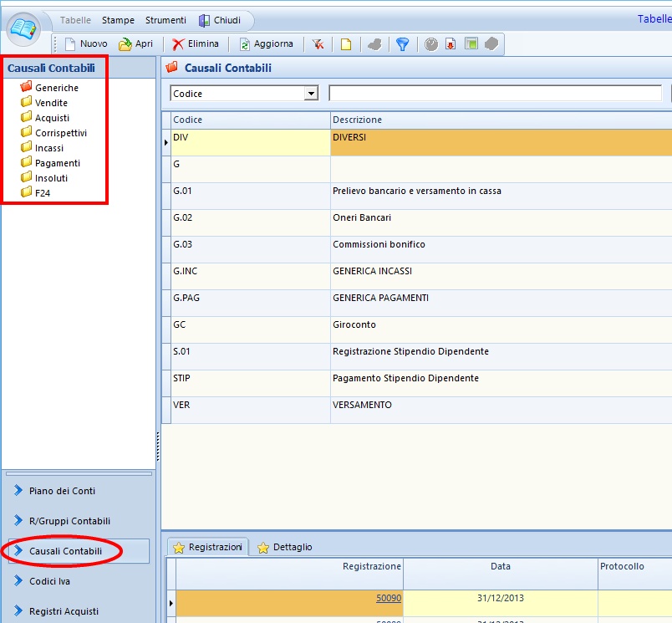Click the Chiudi door icon button
This screenshot has width=672, height=623.
click(220, 20)
